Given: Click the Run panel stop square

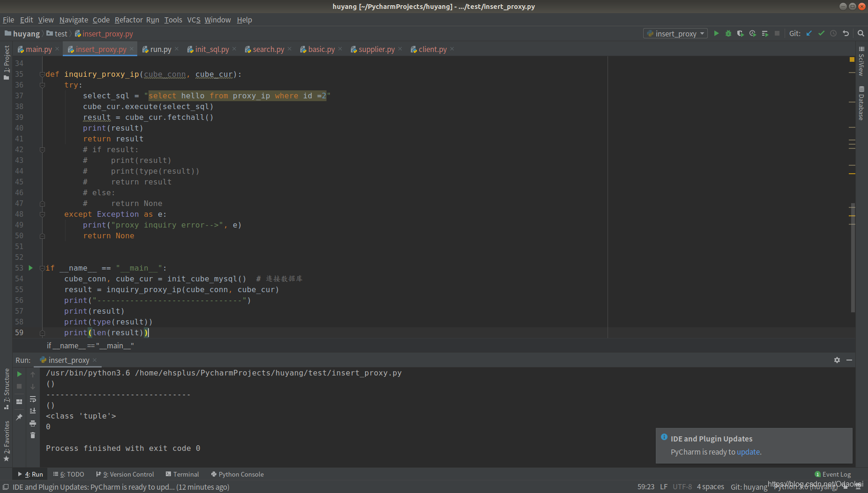Looking at the screenshot, I should coord(19,386).
